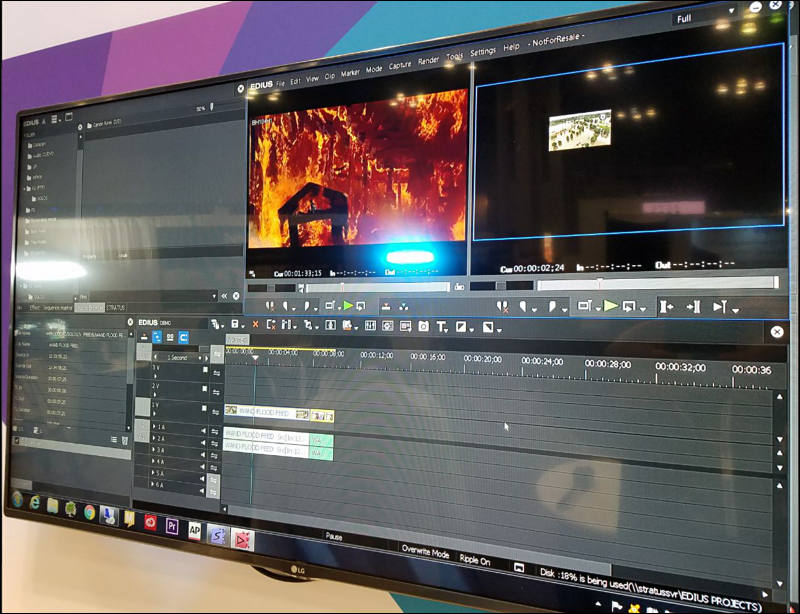Mute the 1A audio track speaker
Screen dimensions: 800x614
coord(204,431)
